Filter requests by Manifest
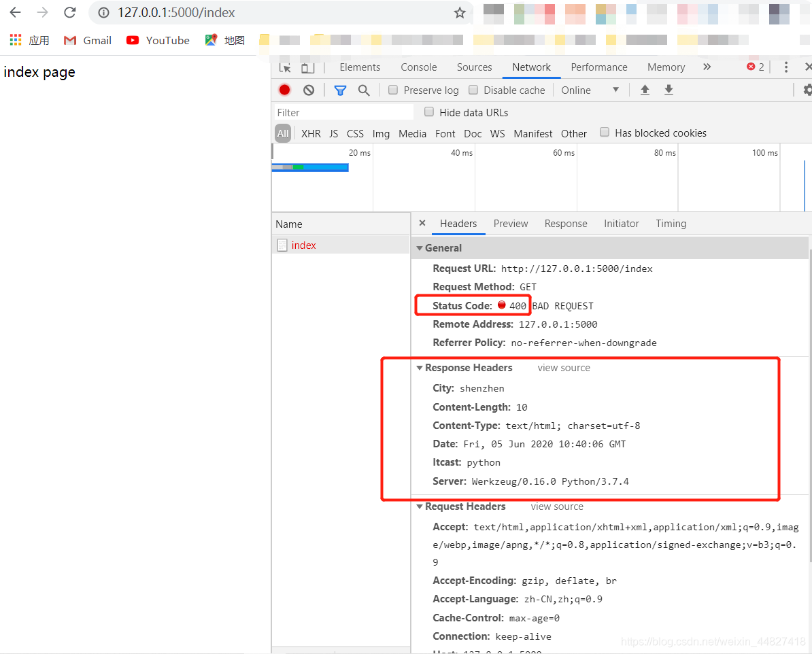This screenshot has width=812, height=654. pos(533,134)
